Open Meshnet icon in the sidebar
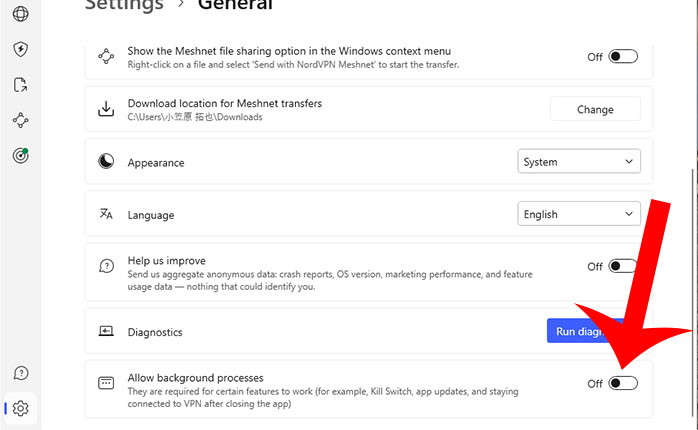Image resolution: width=698 pixels, height=430 pixels. click(21, 120)
